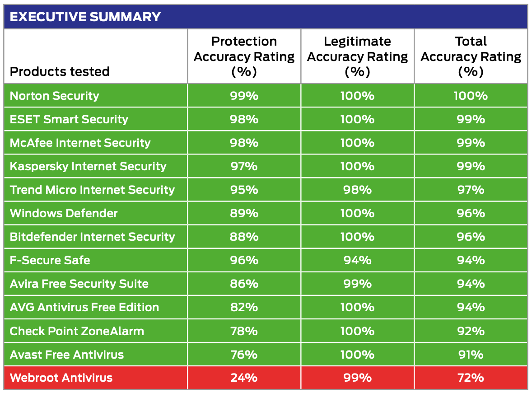Screen dimensions: 532x393
Task: Select the McAfee Internet Security row
Action: click(80, 143)
